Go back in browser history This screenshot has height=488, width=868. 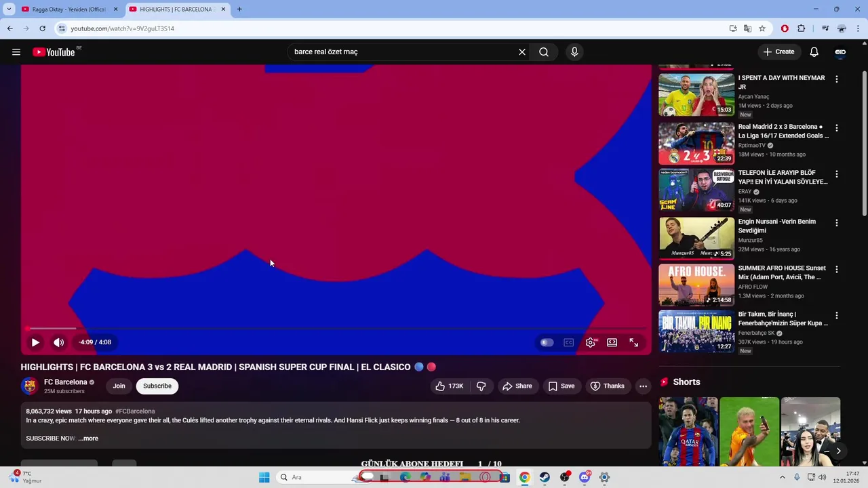(x=9, y=28)
